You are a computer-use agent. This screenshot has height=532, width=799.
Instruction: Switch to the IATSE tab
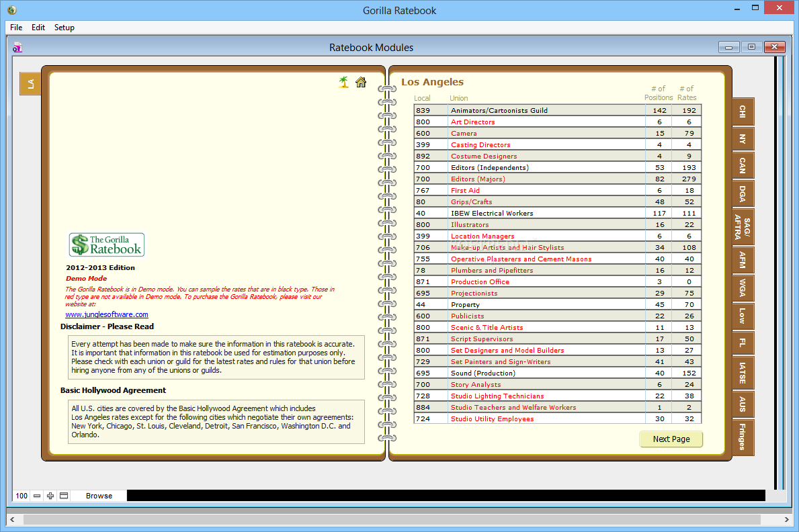point(743,373)
